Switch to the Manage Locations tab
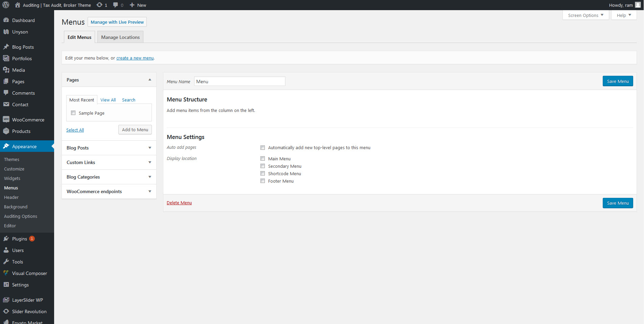The height and width of the screenshot is (324, 644). (x=120, y=37)
